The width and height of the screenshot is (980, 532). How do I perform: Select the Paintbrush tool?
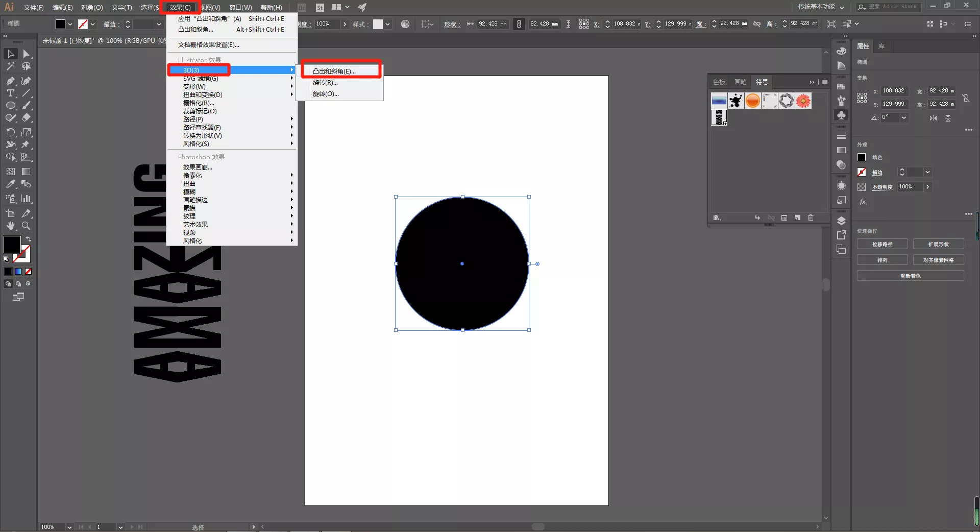(x=26, y=105)
